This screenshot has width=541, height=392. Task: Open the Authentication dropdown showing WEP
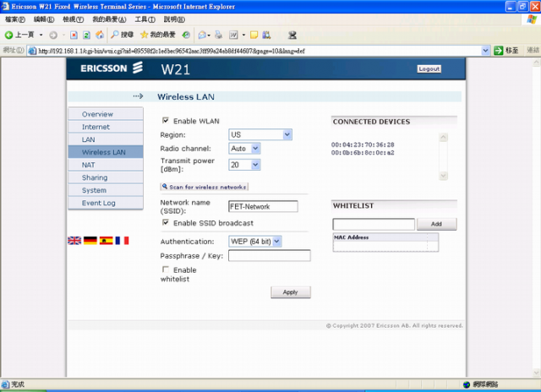click(255, 242)
